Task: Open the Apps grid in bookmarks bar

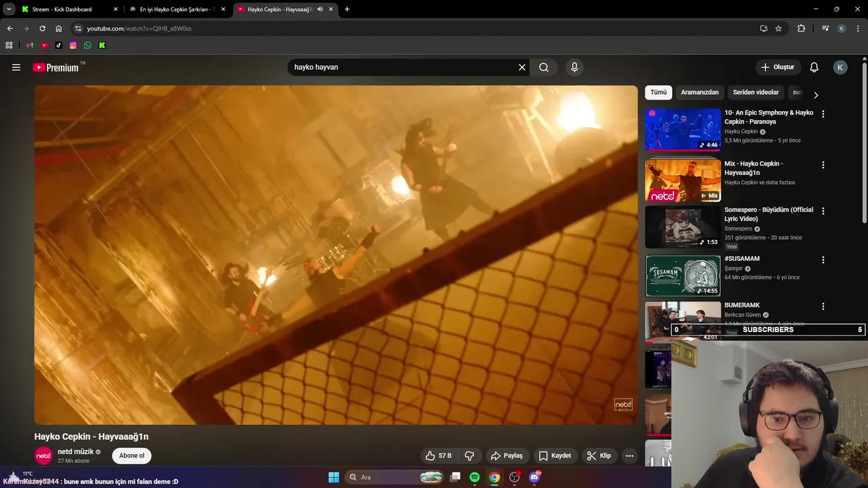Action: click(x=9, y=45)
